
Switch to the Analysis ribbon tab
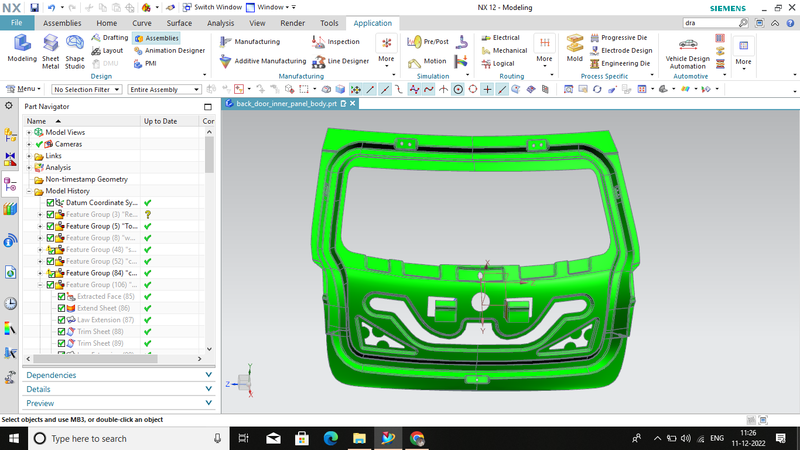(220, 23)
